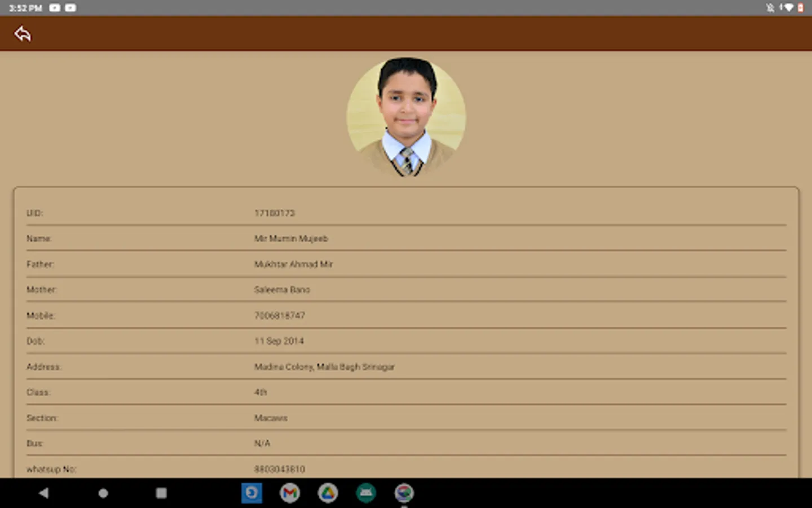This screenshot has width=812, height=508.
Task: Select father's name Mukhtar Ahmad Mir
Action: [x=294, y=264]
